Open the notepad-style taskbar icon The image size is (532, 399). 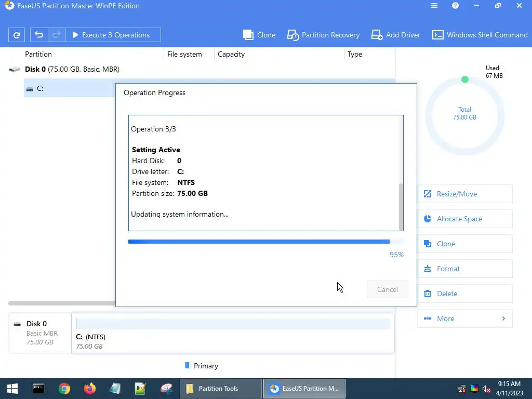115,389
